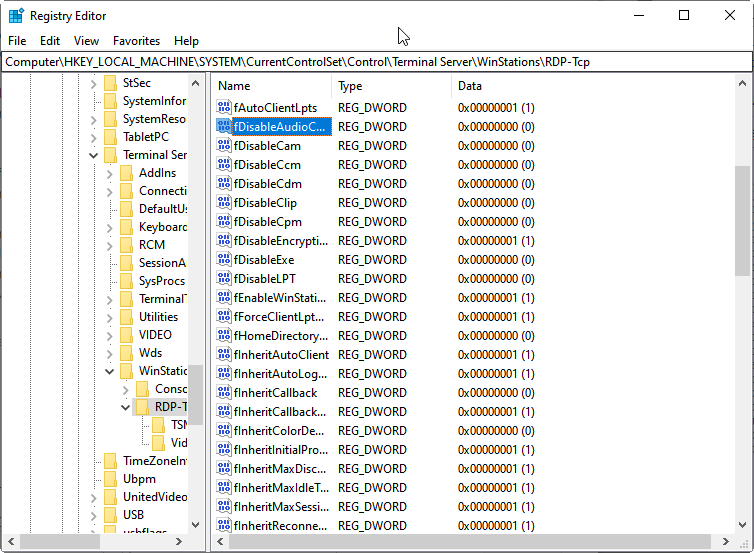This screenshot has width=754, height=553.
Task: Select the fInheritMaxIdleT... value name
Action: tap(281, 488)
